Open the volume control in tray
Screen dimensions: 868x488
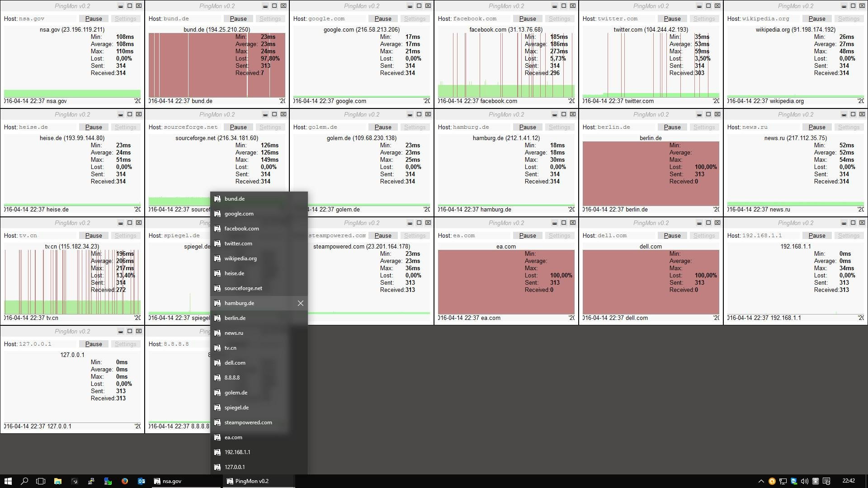pos(804,481)
